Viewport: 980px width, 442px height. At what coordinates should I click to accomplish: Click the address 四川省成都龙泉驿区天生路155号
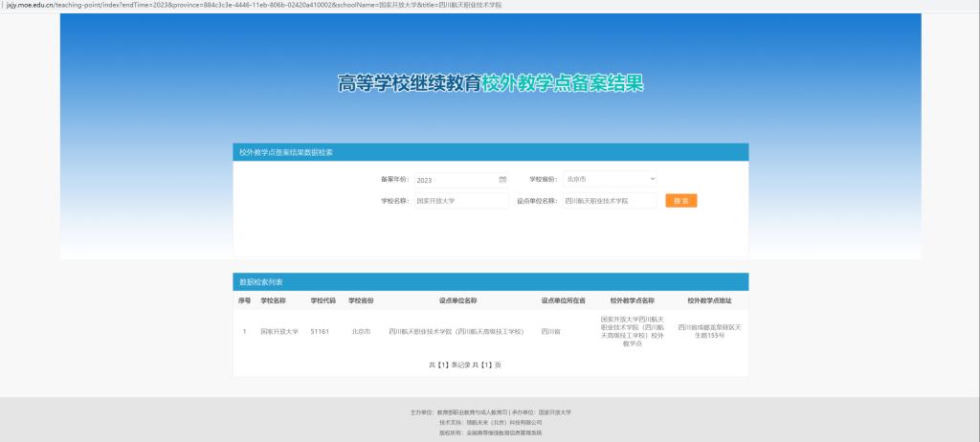(708, 331)
